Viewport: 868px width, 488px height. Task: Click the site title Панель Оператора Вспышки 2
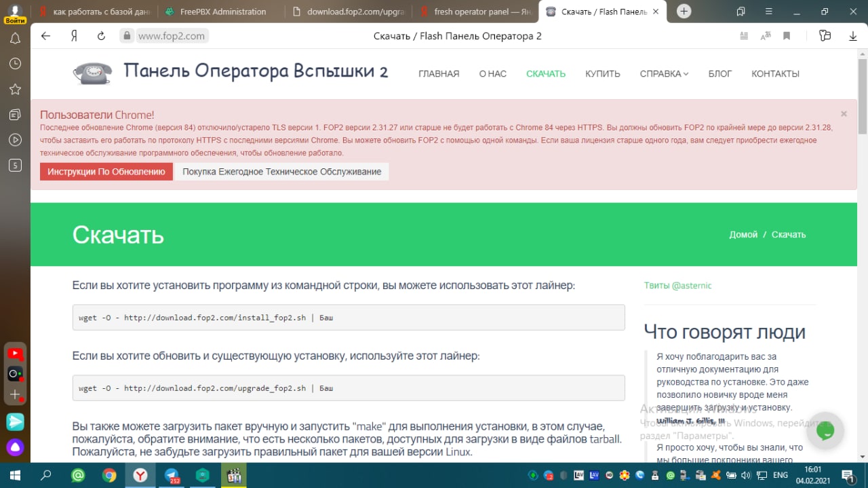[256, 71]
